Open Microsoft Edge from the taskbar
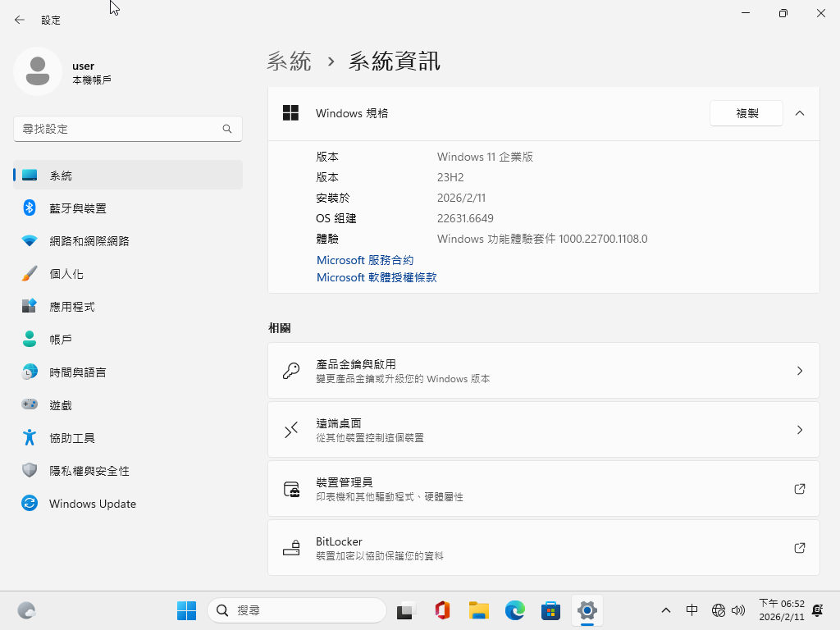This screenshot has height=630, width=840. 514,610
